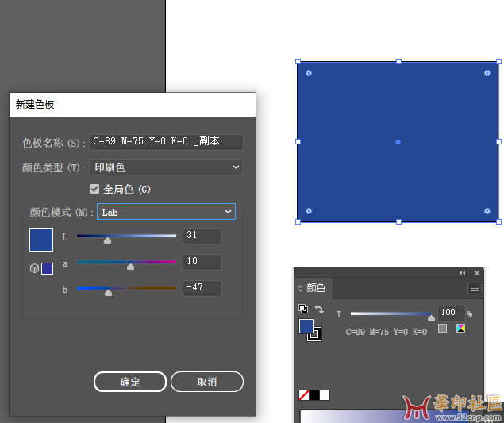
Task: Click the CMYK process color icon
Action: tap(460, 329)
